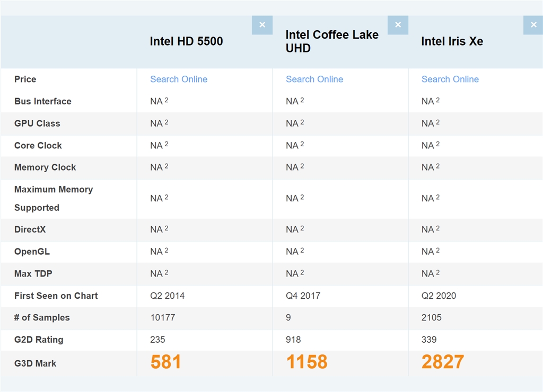Viewport: 543px width, 392px height.
Task: Click the Core Clock row label
Action: coord(38,146)
